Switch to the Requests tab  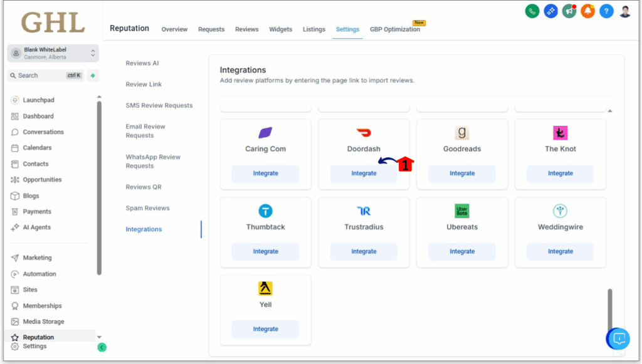pyautogui.click(x=211, y=29)
